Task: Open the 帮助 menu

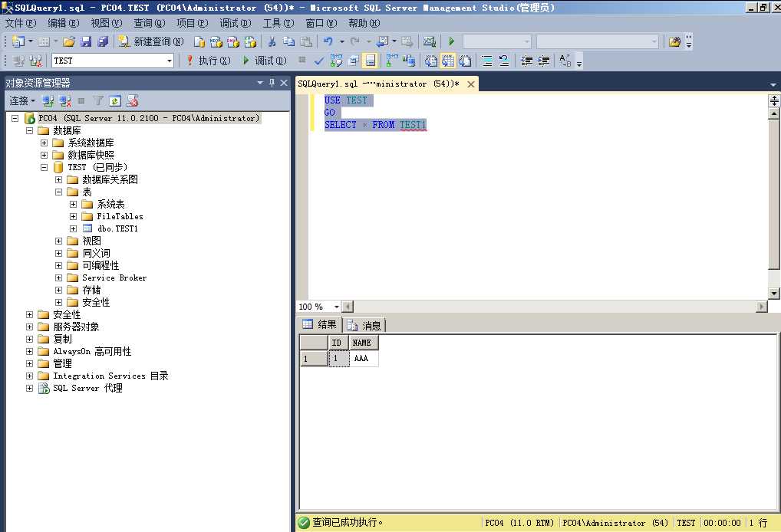Action: [364, 24]
